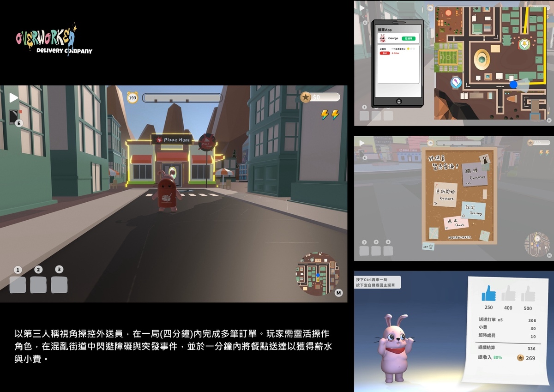Click George's avatar in the order app
Viewport: 554px width, 392px height.
coord(383,39)
